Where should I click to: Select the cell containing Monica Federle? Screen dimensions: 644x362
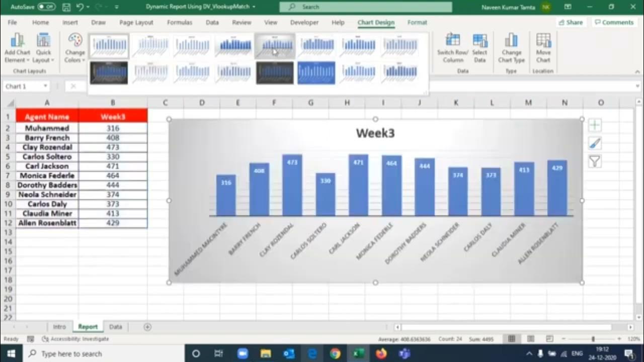pos(47,175)
